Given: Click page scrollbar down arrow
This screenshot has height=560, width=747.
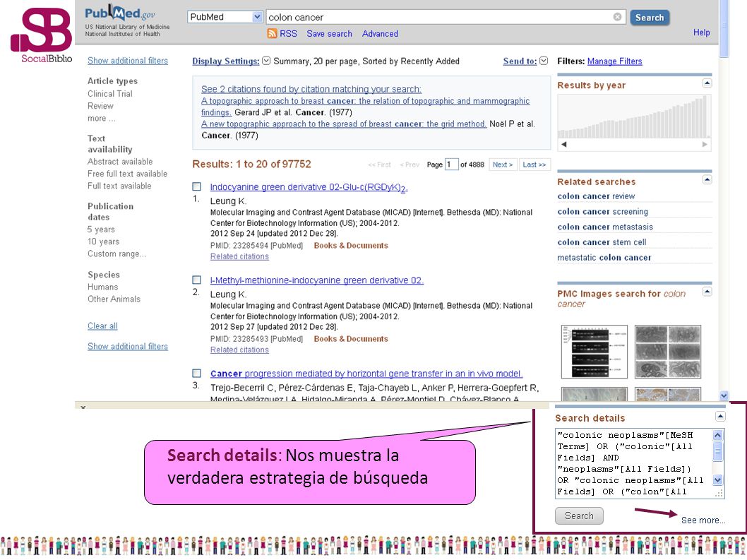Looking at the screenshot, I should click(724, 395).
